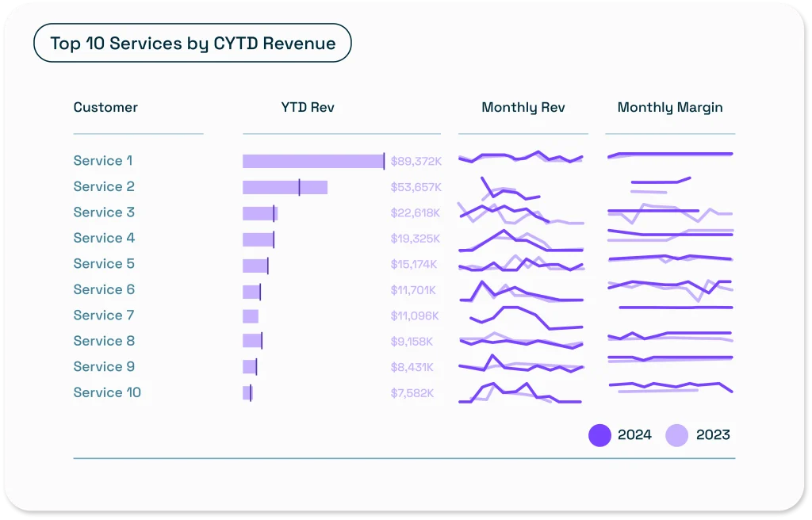Open the Service 2 row label
This screenshot has width=812, height=520.
(x=104, y=187)
